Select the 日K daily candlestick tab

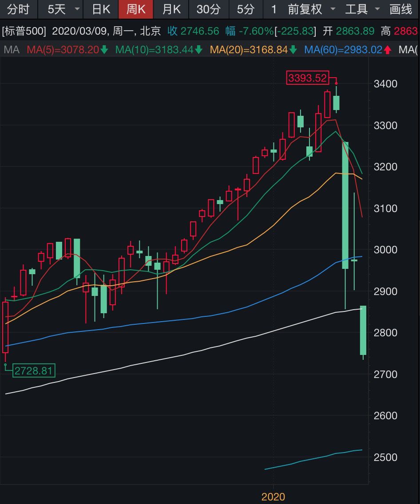[x=101, y=9]
